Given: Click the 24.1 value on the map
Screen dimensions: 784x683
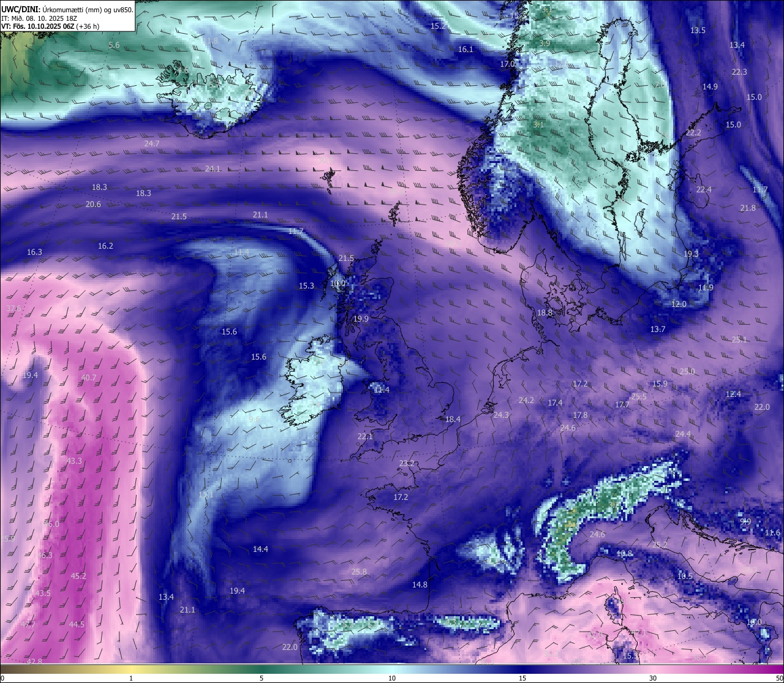Looking at the screenshot, I should click(x=213, y=168).
